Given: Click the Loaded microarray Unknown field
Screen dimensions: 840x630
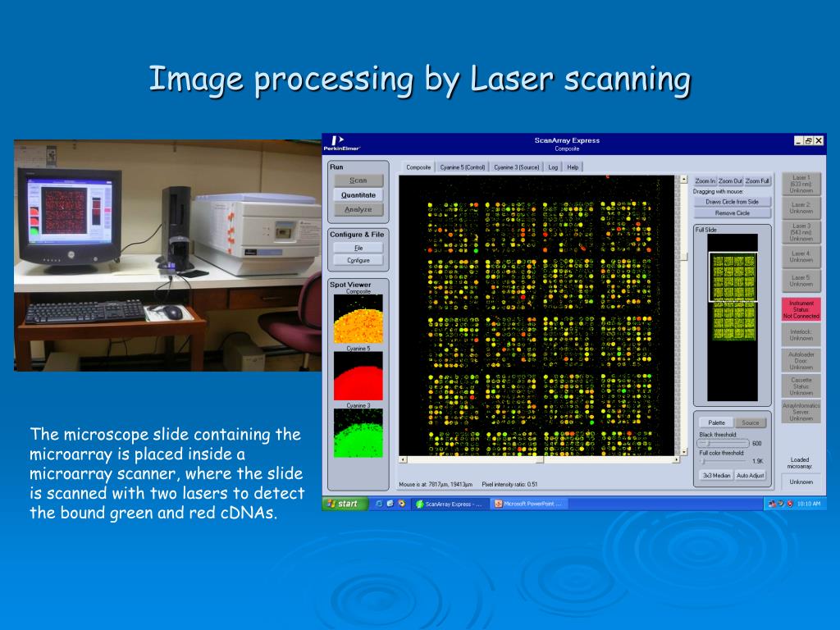Looking at the screenshot, I should click(x=801, y=482).
